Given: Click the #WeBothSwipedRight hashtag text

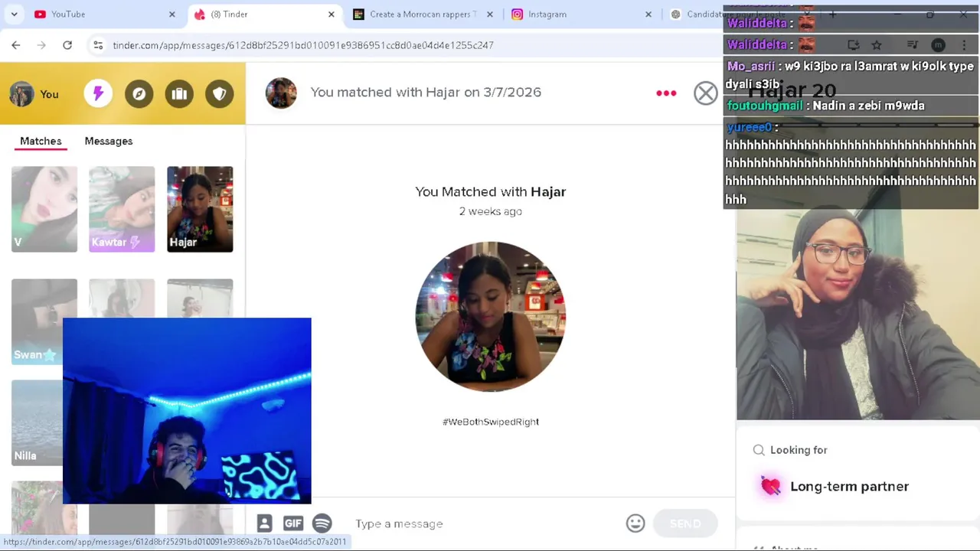Looking at the screenshot, I should tap(491, 422).
